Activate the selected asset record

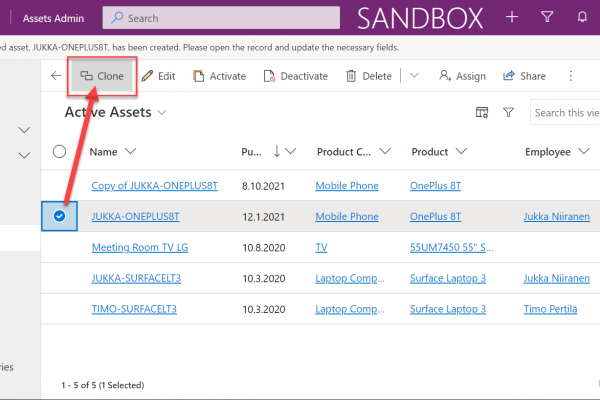click(220, 76)
